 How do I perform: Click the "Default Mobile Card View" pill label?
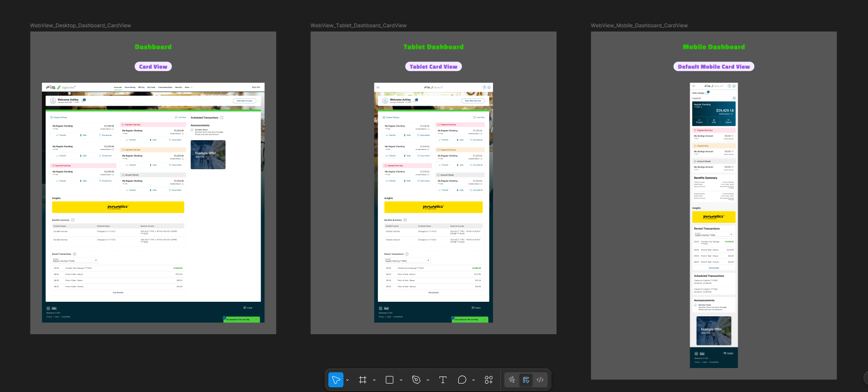click(714, 67)
